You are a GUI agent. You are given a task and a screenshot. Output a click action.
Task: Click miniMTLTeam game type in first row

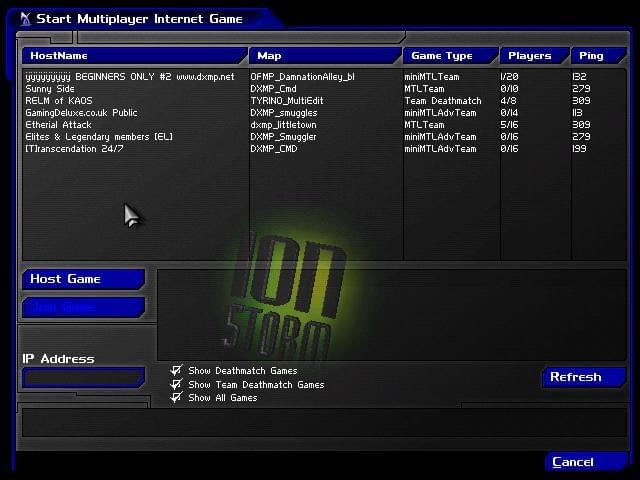[x=432, y=77]
